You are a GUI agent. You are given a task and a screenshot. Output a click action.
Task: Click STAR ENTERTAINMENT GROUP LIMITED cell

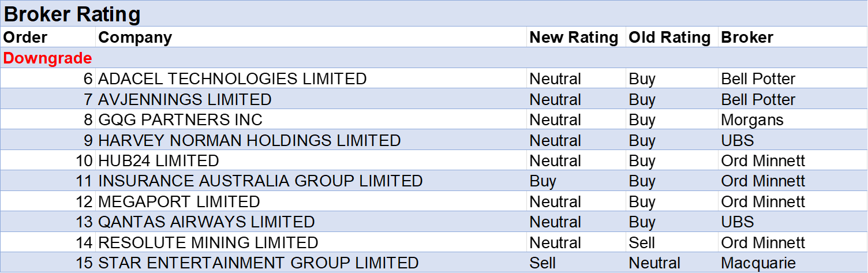click(x=259, y=263)
